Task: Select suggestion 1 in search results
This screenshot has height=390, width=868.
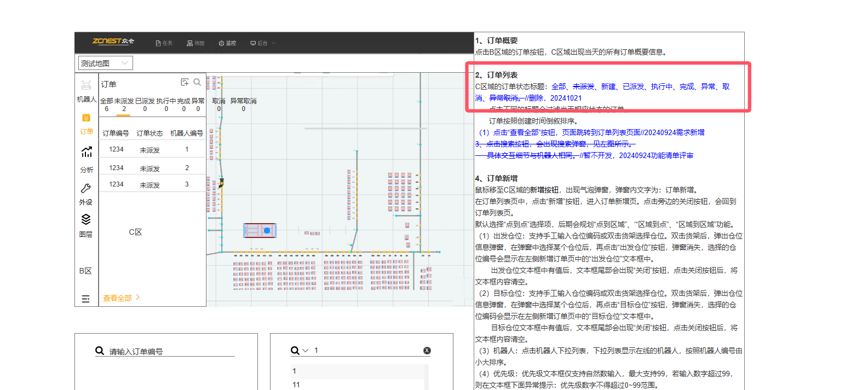Action: point(358,371)
